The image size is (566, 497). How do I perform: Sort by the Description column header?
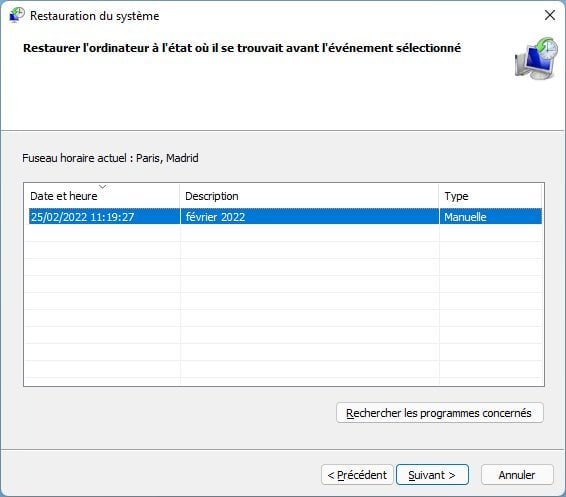point(309,196)
